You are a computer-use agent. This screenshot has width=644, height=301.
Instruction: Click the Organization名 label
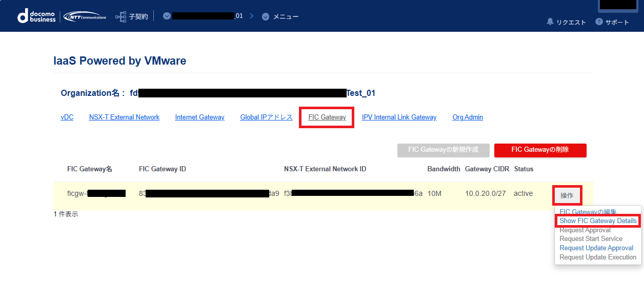pyautogui.click(x=93, y=93)
